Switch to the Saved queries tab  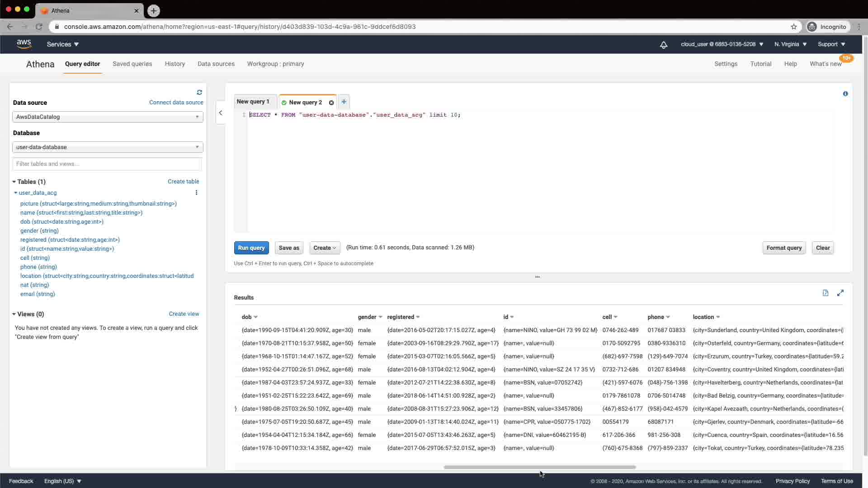point(132,64)
